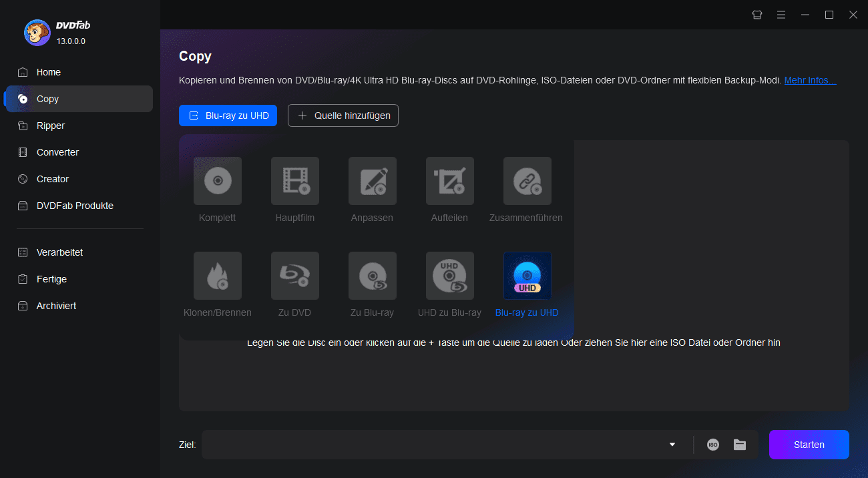Screen dimensions: 868x478
Task: Open the Mehr Infos link
Action: 810,80
